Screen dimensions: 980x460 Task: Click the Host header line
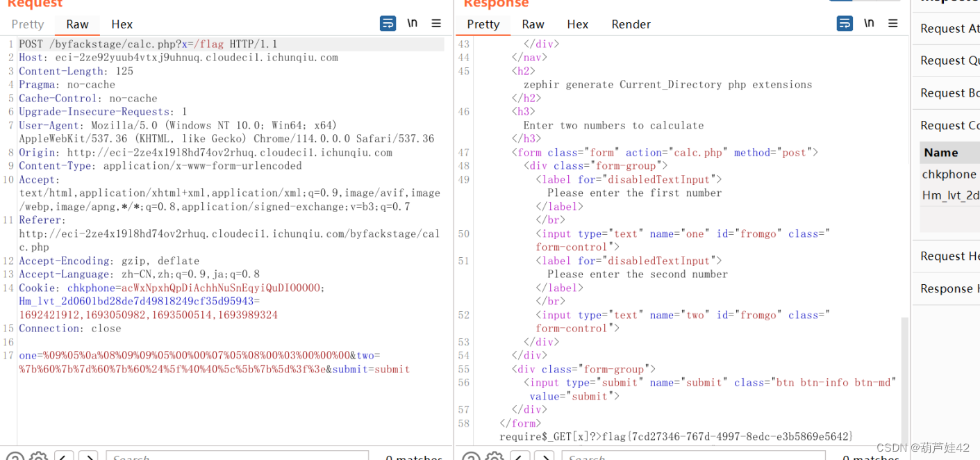tap(178, 58)
